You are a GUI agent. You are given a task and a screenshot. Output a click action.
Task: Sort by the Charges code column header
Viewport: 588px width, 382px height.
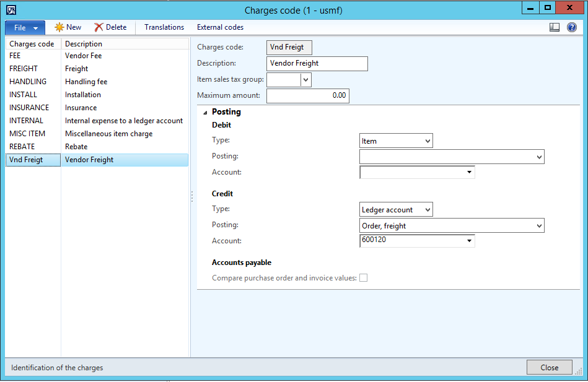point(32,44)
